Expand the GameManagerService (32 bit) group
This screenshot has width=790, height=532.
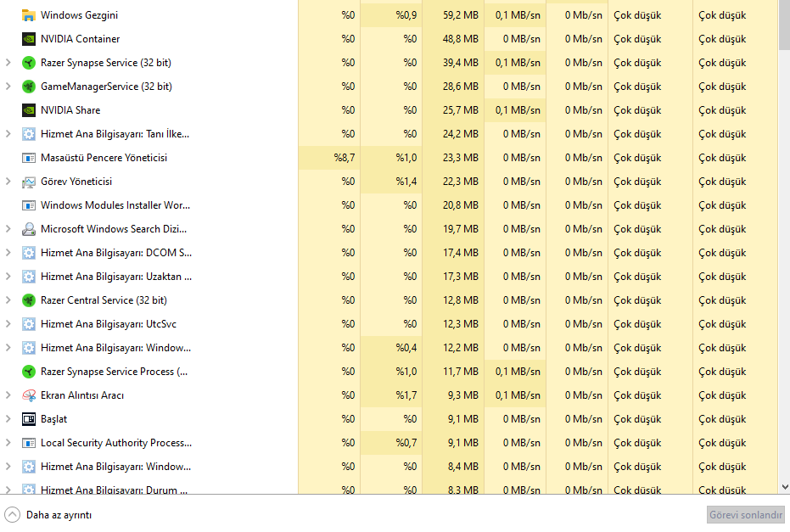point(8,87)
